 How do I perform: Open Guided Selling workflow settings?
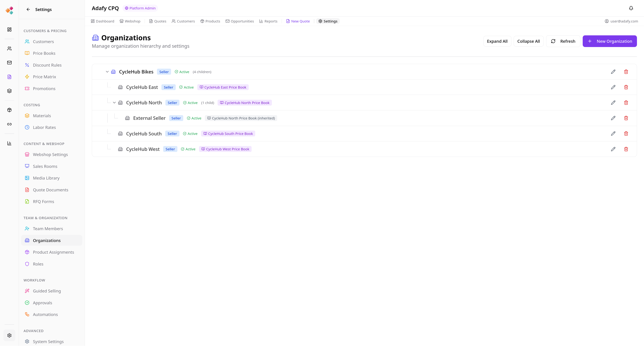[x=52, y=291]
